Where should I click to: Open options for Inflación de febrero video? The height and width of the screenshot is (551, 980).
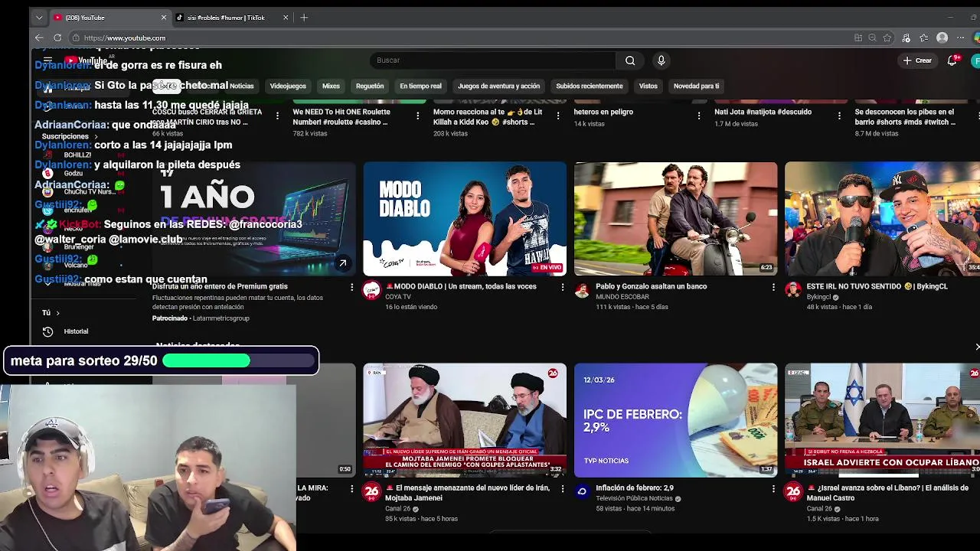pos(773,488)
